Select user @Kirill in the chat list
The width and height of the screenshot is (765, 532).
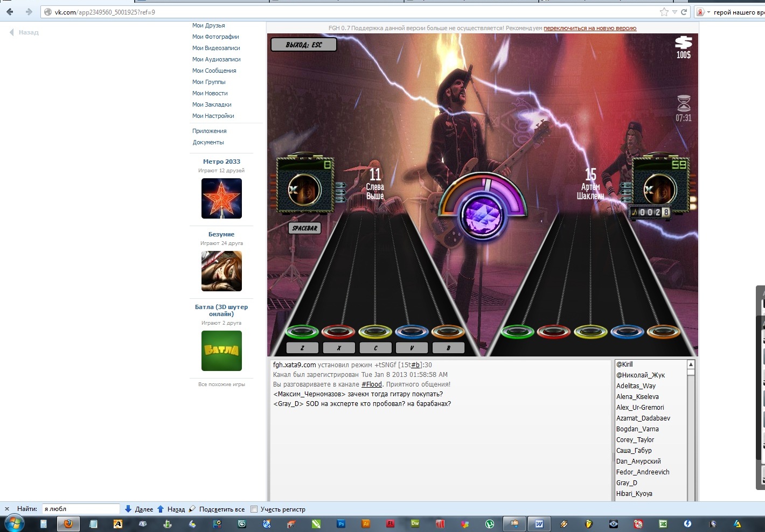click(625, 365)
